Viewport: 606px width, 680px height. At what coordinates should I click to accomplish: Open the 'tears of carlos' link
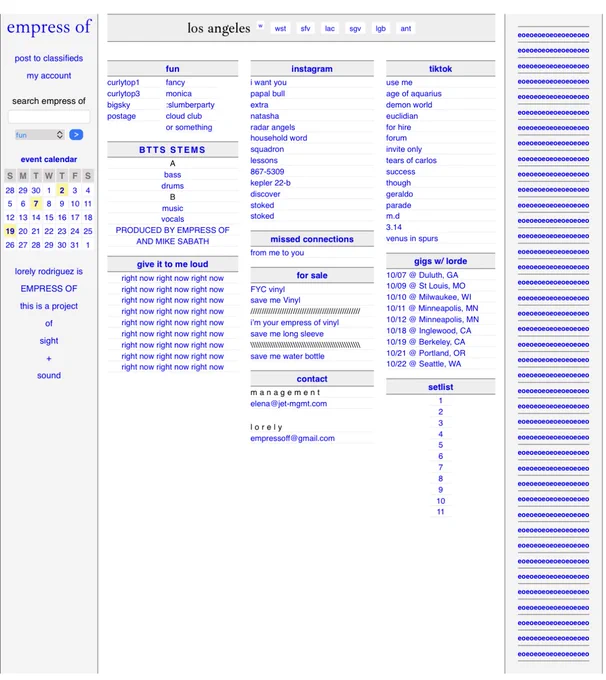point(411,160)
